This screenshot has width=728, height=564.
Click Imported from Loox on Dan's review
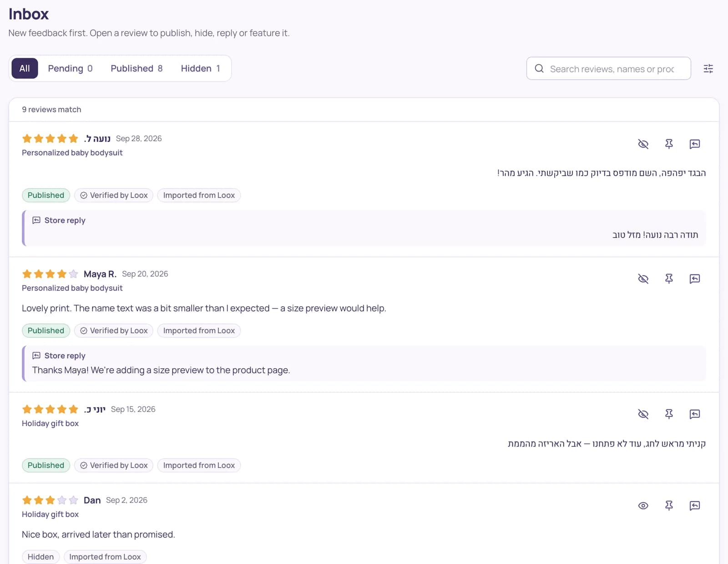[105, 557]
